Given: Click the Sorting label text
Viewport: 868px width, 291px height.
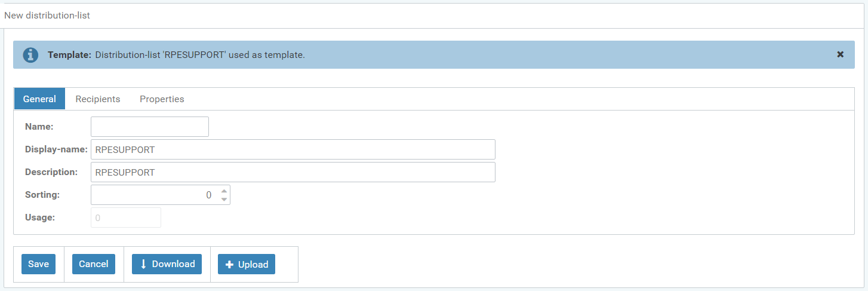Looking at the screenshot, I should coord(42,195).
